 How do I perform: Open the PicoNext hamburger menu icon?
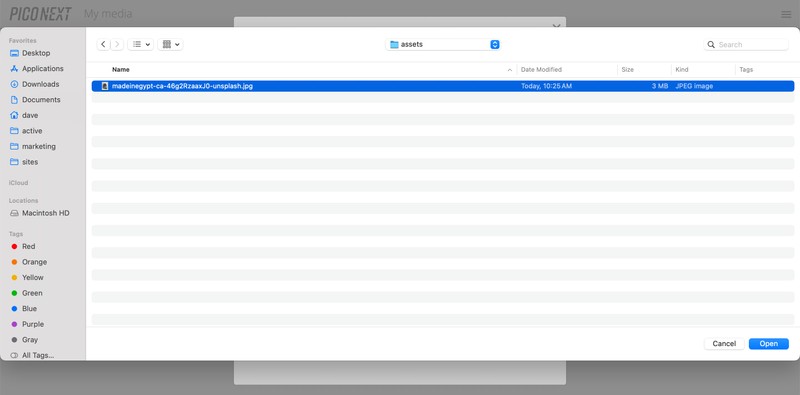coord(786,14)
